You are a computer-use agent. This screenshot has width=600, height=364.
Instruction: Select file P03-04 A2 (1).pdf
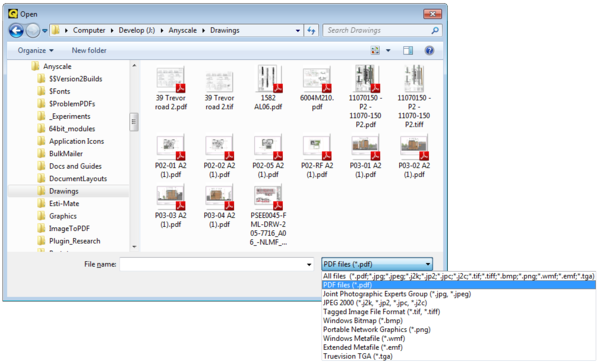click(219, 206)
